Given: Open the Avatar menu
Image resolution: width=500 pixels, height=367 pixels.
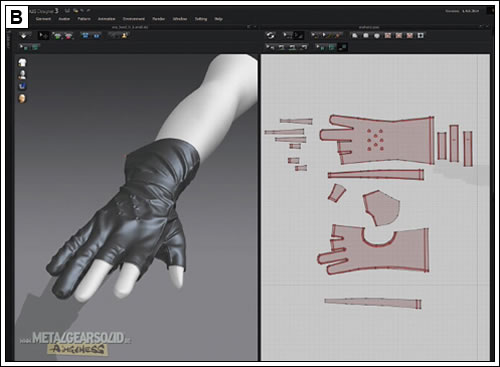Looking at the screenshot, I should pyautogui.click(x=64, y=19).
